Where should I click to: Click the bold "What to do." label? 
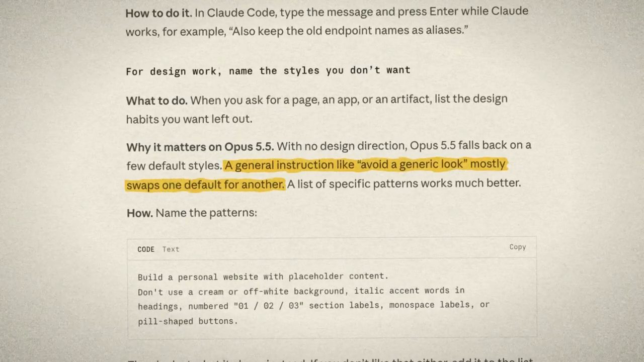pyautogui.click(x=156, y=101)
